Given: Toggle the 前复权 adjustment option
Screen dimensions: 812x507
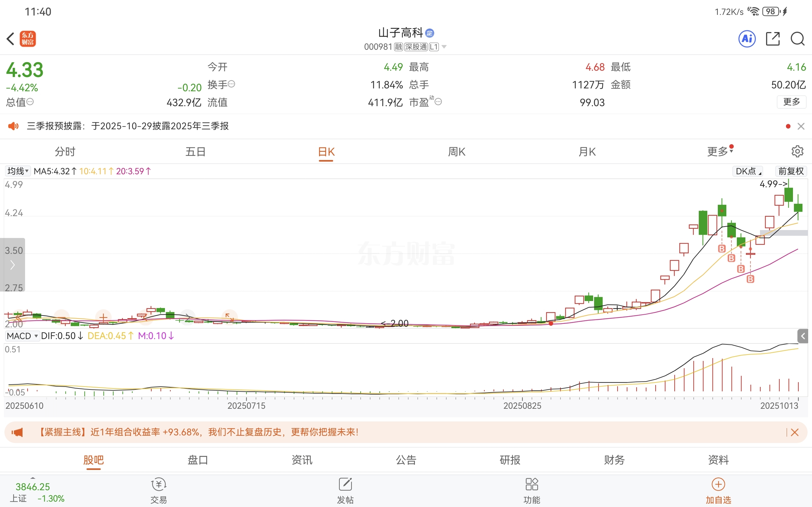Looking at the screenshot, I should 791,171.
